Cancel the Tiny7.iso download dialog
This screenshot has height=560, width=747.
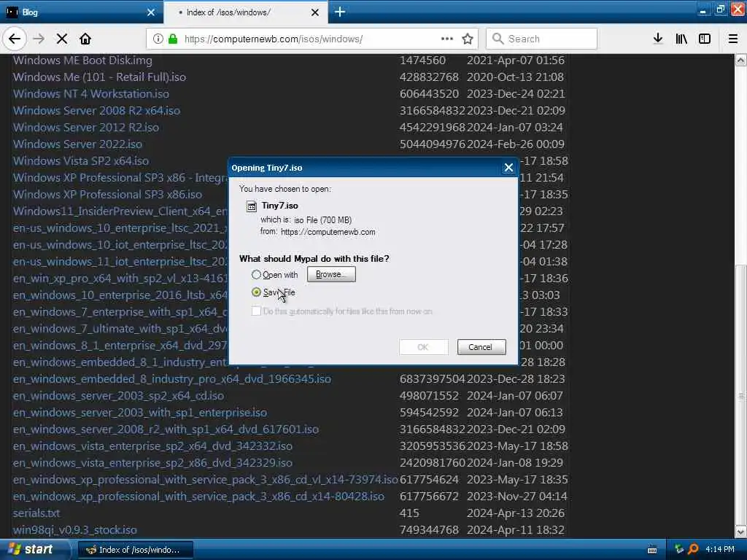click(481, 347)
